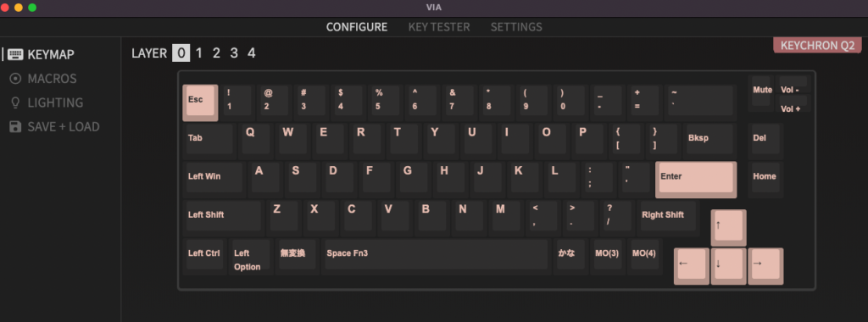Screen dimensions: 868x322
Task: Select the left bracket key
Action: pos(626,140)
